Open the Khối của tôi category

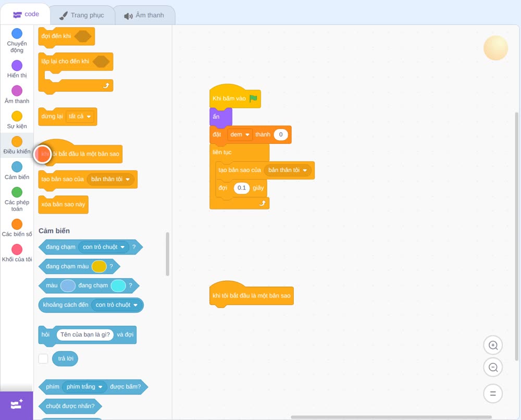(x=17, y=253)
